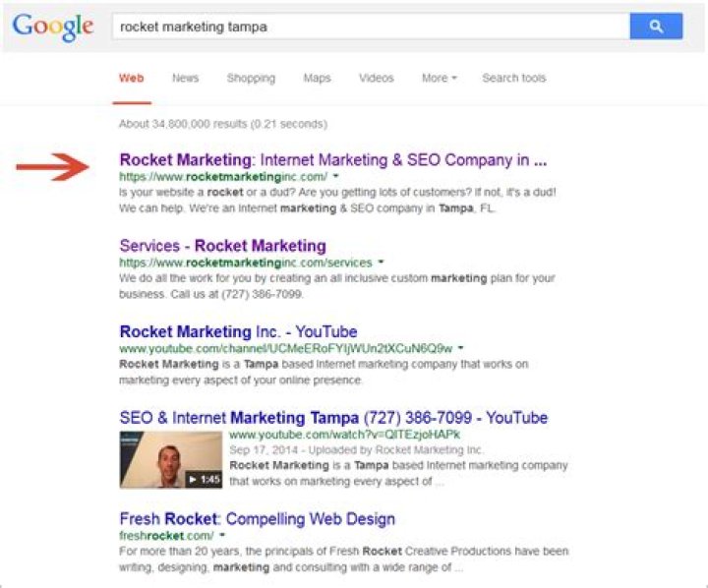The height and width of the screenshot is (588, 708).
Task: Open SEO & Internet Marketing Tampa video link
Action: coord(333,418)
